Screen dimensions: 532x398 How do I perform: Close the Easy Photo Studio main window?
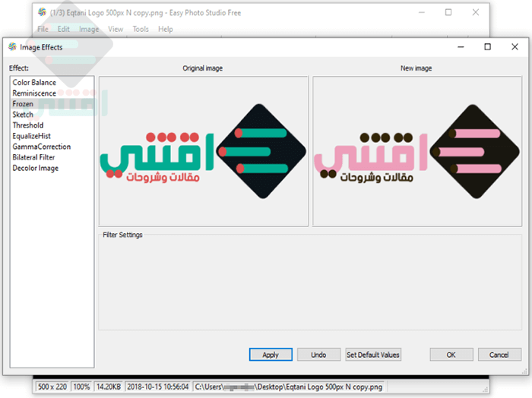476,13
